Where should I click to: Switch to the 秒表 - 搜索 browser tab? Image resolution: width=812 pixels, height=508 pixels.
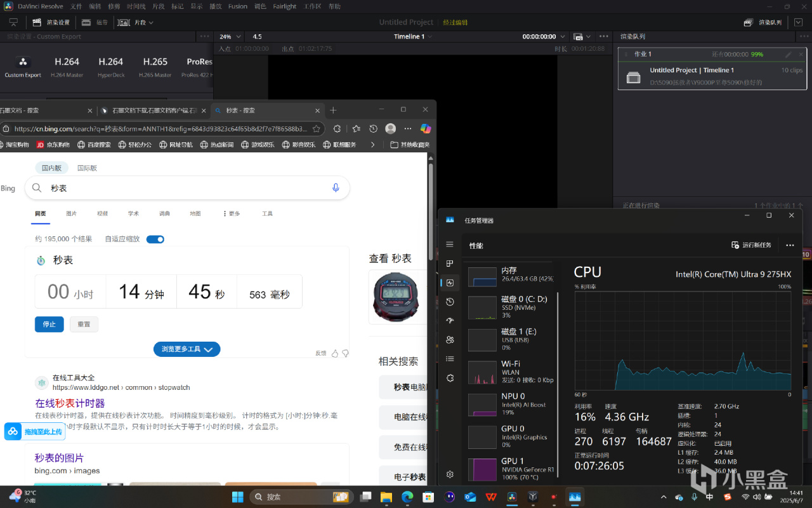[x=267, y=110]
